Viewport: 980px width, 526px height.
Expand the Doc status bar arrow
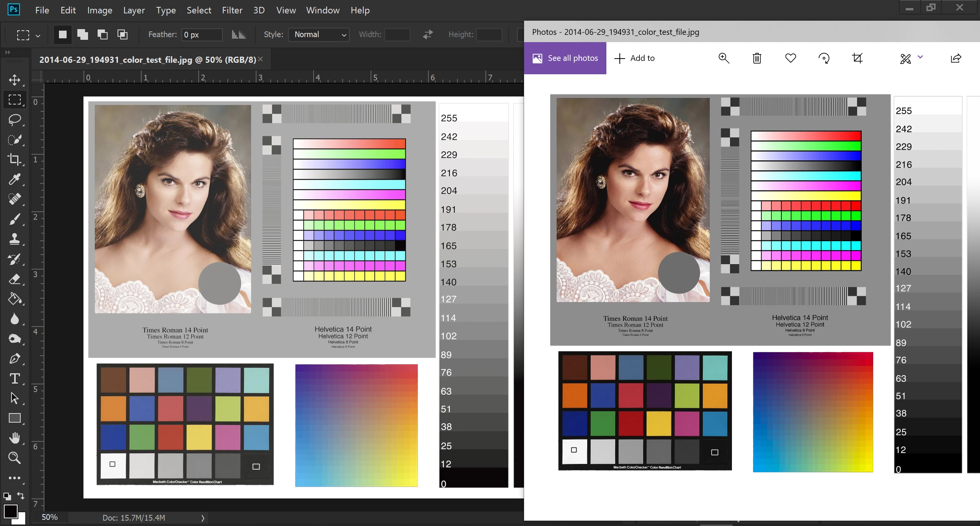click(203, 518)
